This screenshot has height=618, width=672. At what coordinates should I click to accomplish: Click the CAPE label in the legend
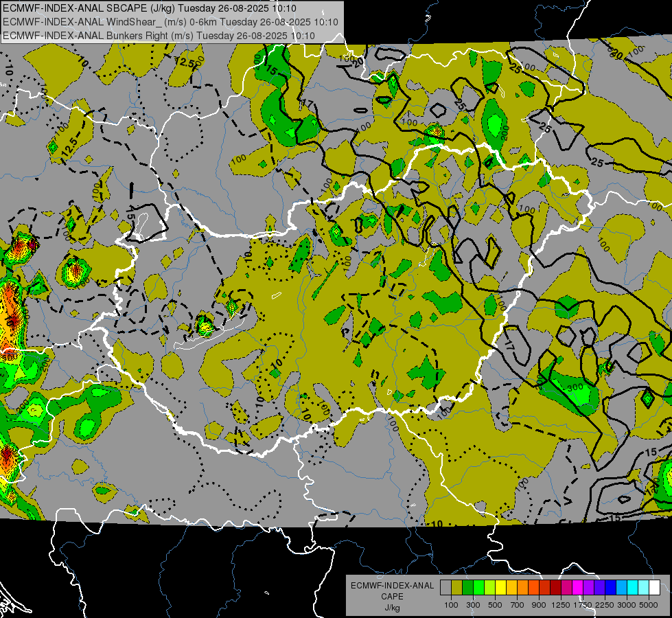point(392,597)
